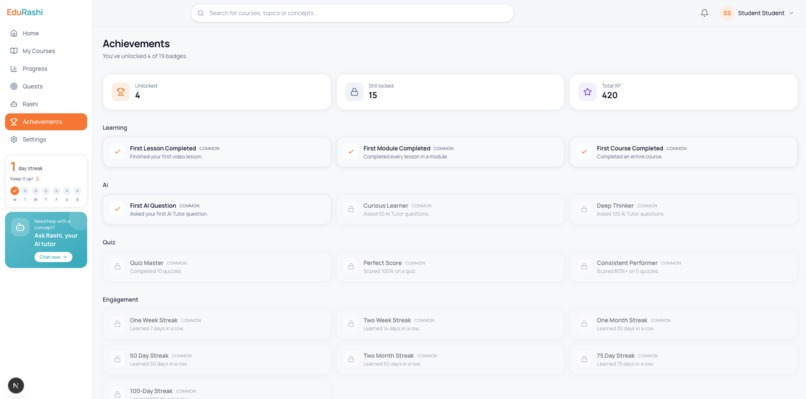Click the One Week Streak lock icon
Image resolution: width=806 pixels, height=399 pixels.
pyautogui.click(x=118, y=324)
